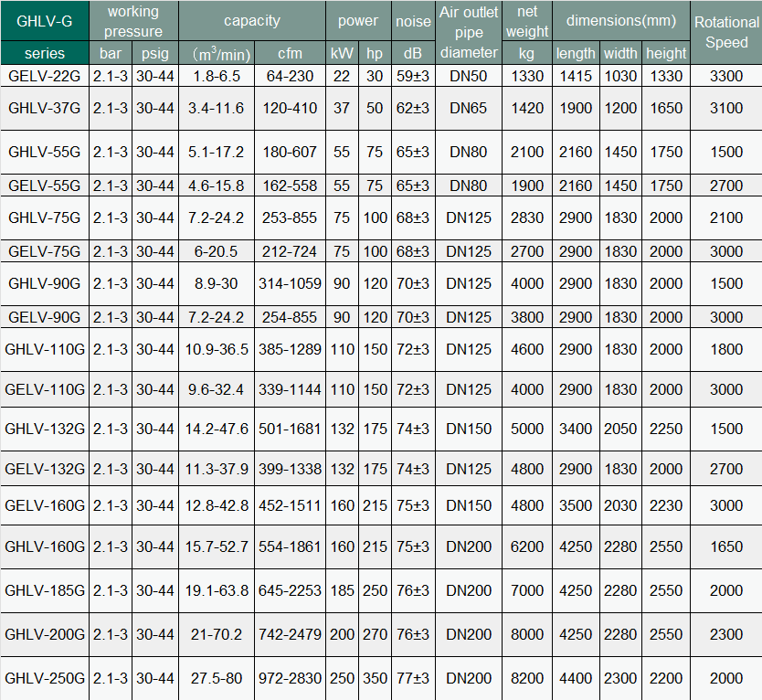Click height value 2250
The width and height of the screenshot is (762, 700).
[666, 429]
